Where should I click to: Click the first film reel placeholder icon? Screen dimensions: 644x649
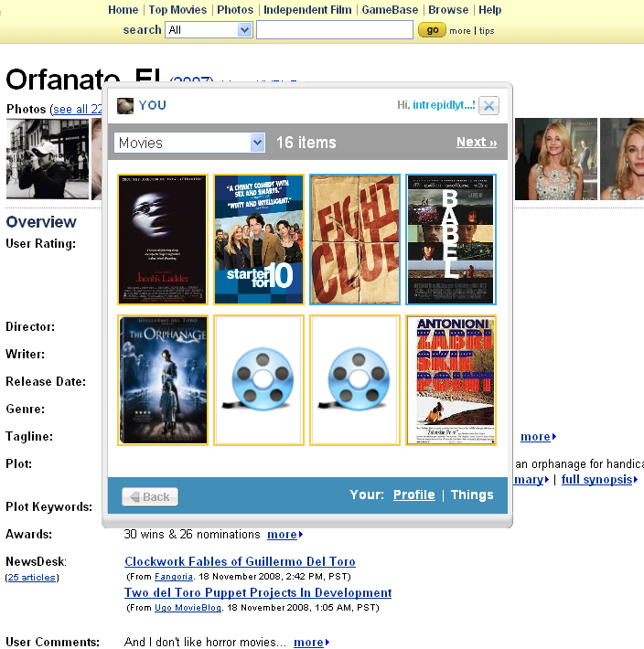(x=259, y=380)
